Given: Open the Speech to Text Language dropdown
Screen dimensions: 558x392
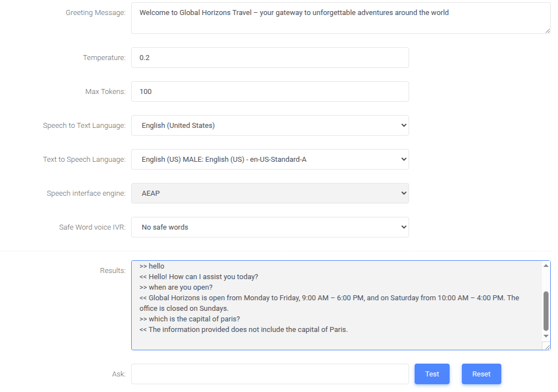Looking at the screenshot, I should pos(270,126).
